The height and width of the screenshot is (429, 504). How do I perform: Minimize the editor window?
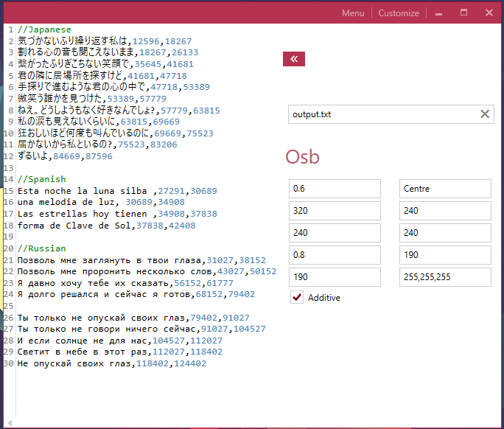point(438,13)
